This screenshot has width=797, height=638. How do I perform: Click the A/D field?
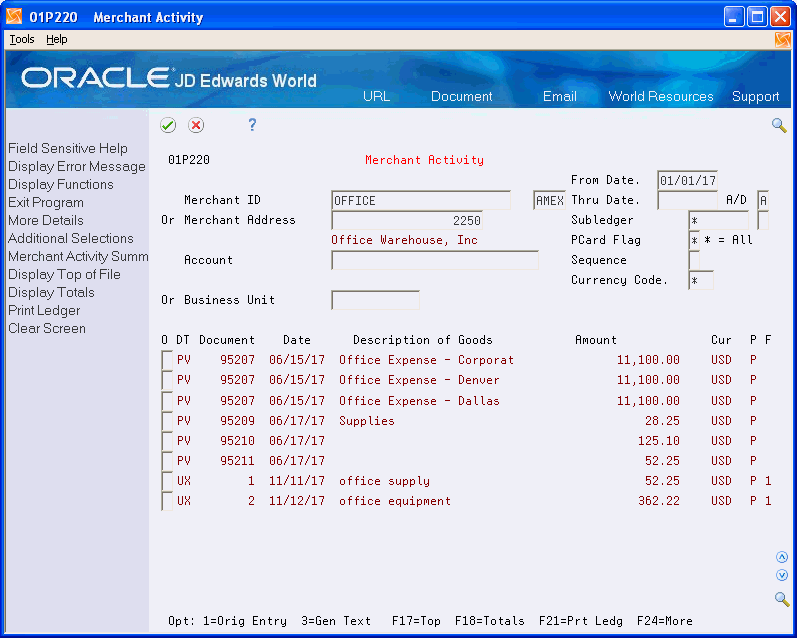[x=763, y=200]
